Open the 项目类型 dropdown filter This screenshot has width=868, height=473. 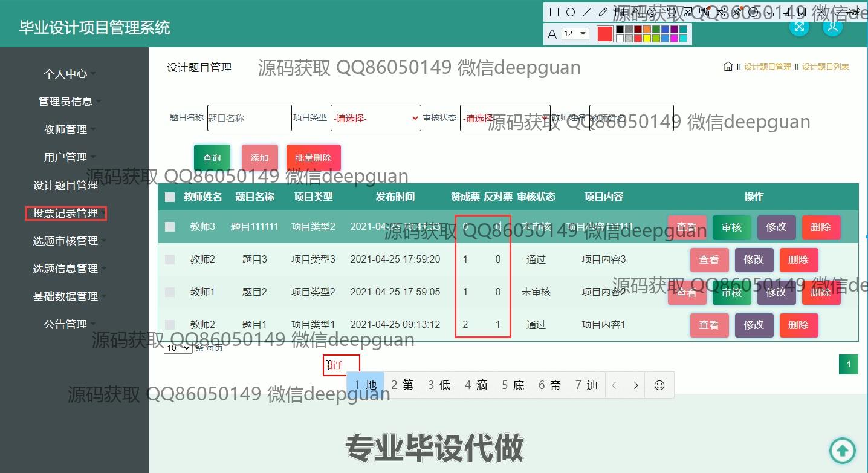pos(375,118)
